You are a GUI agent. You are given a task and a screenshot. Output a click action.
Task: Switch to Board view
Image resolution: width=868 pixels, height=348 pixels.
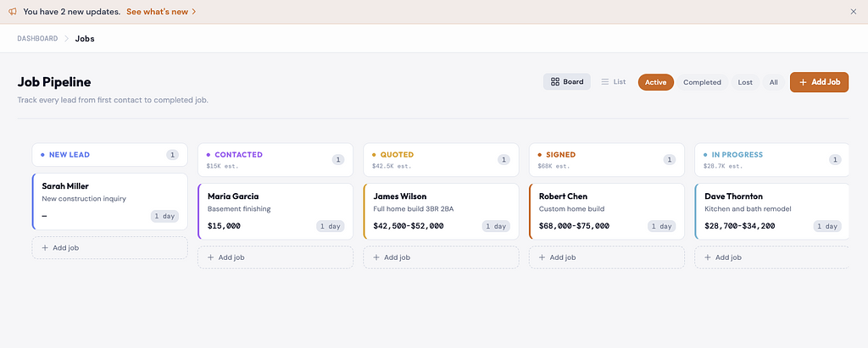pyautogui.click(x=567, y=82)
